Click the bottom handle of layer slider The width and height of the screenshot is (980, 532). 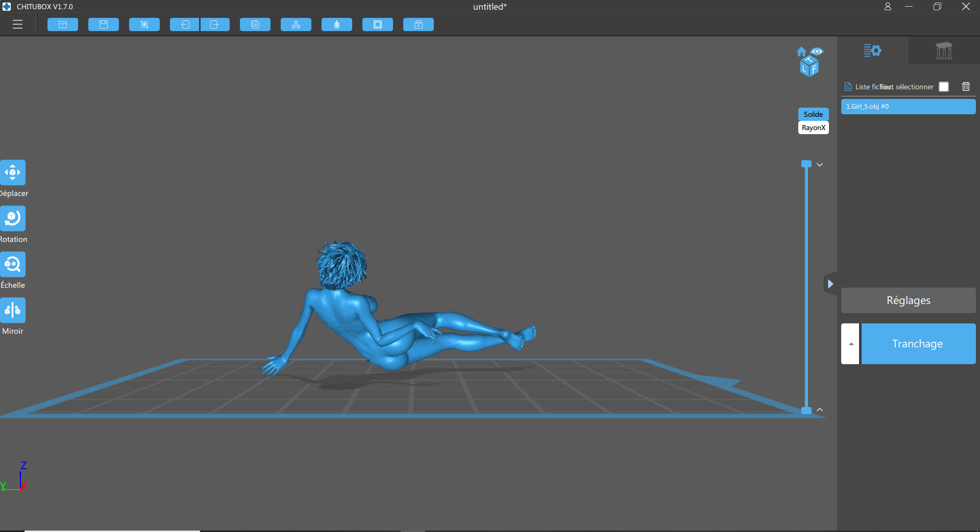pos(806,411)
